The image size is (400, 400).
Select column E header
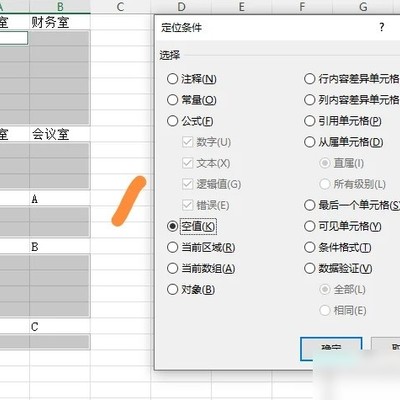[242, 6]
